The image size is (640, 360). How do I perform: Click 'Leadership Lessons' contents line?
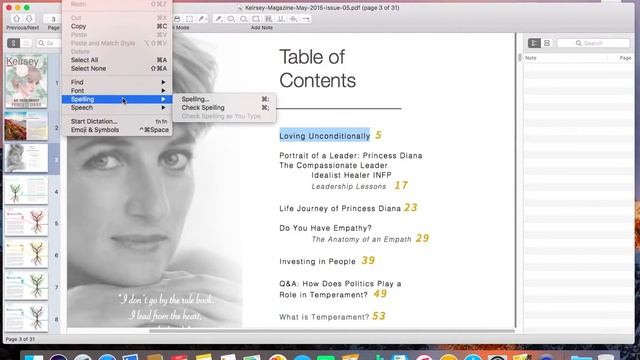coord(349,187)
